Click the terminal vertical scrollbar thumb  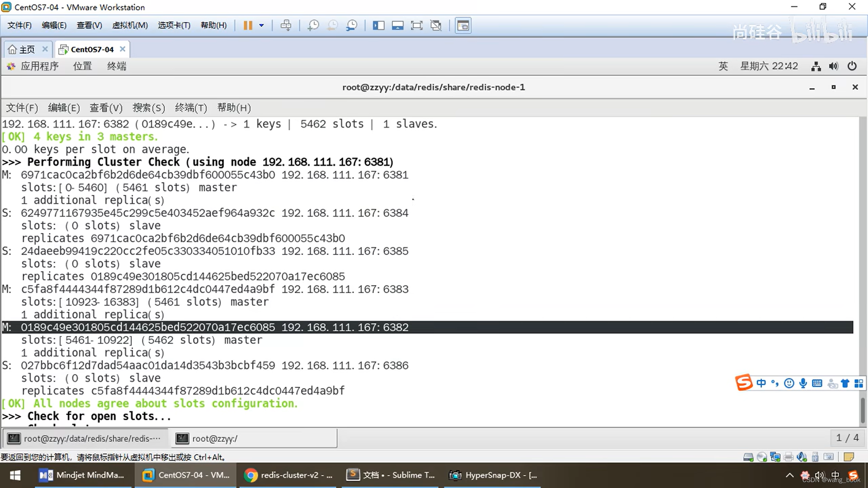click(862, 410)
